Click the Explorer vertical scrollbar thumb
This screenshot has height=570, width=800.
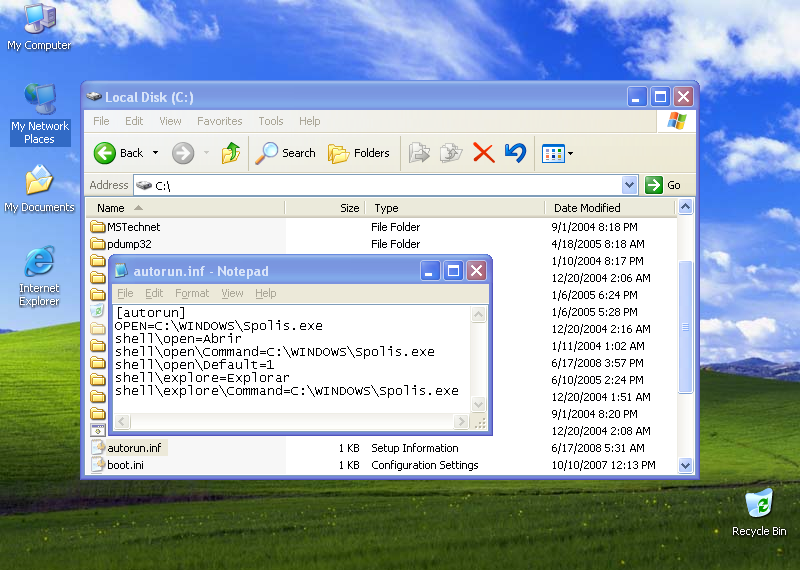pyautogui.click(x=685, y=327)
